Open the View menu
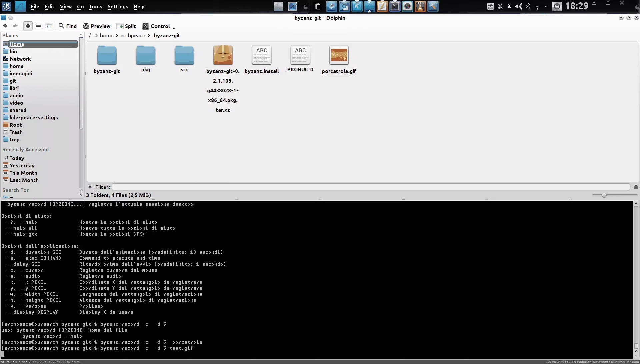 (66, 6)
